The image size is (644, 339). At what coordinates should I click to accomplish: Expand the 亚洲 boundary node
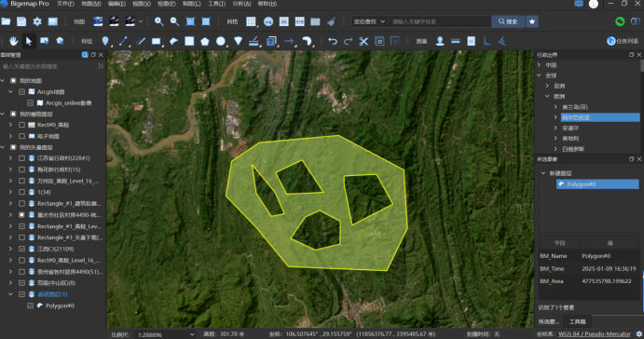547,86
